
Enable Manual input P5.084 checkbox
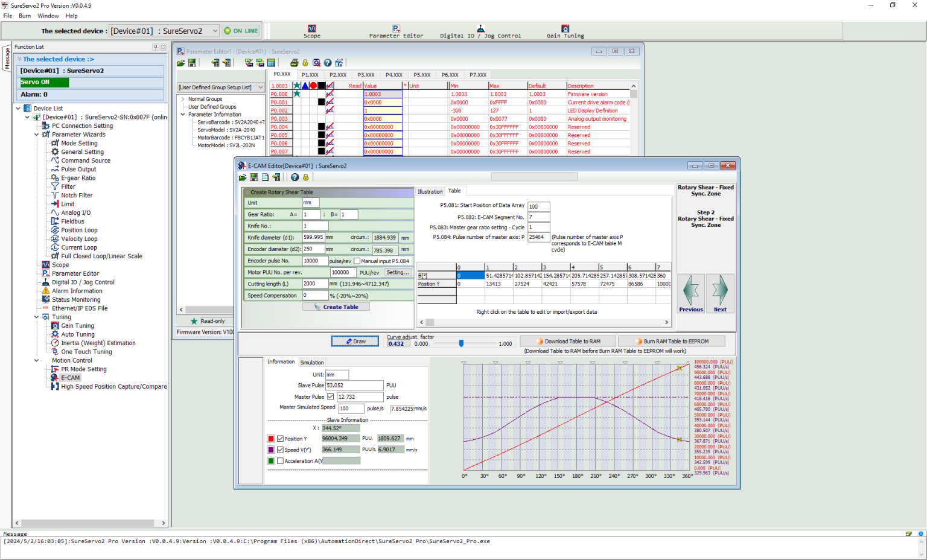[357, 261]
